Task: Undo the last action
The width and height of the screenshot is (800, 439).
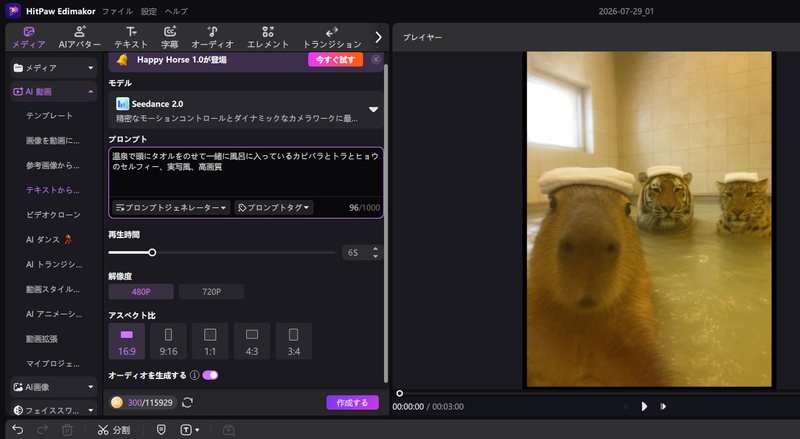Action: [x=17, y=430]
